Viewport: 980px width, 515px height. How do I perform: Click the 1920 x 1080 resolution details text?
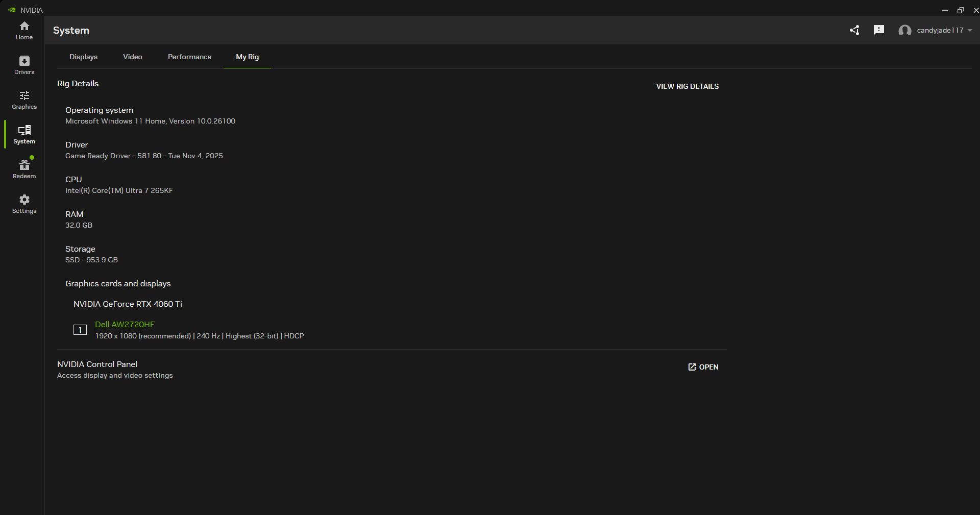200,336
